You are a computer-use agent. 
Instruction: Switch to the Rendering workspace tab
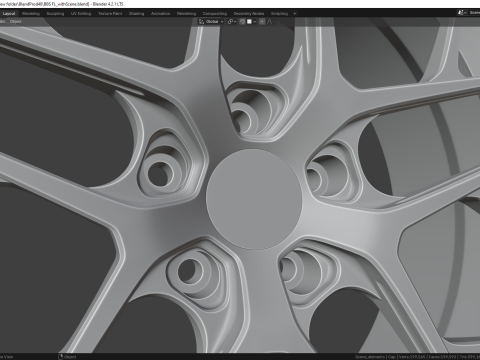pyautogui.click(x=186, y=14)
